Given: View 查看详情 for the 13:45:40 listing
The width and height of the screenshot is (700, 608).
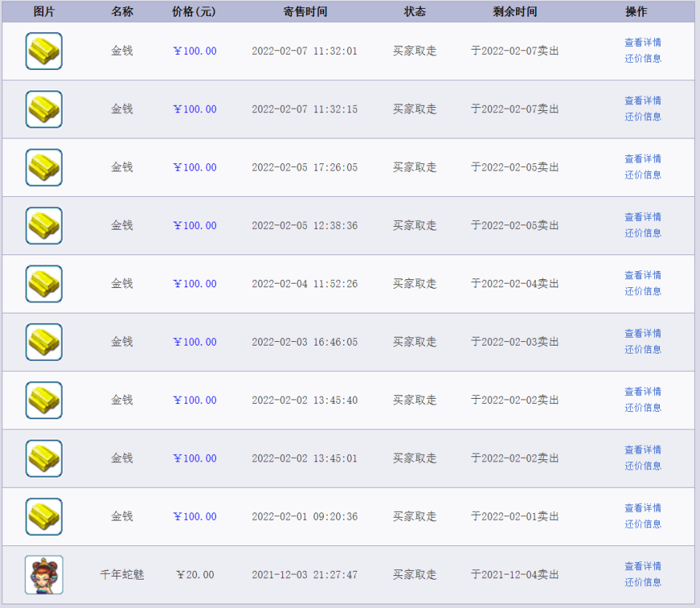Looking at the screenshot, I should [x=643, y=391].
